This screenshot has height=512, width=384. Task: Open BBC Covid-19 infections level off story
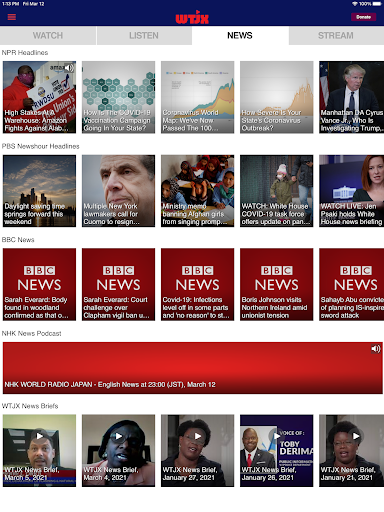[x=197, y=284]
